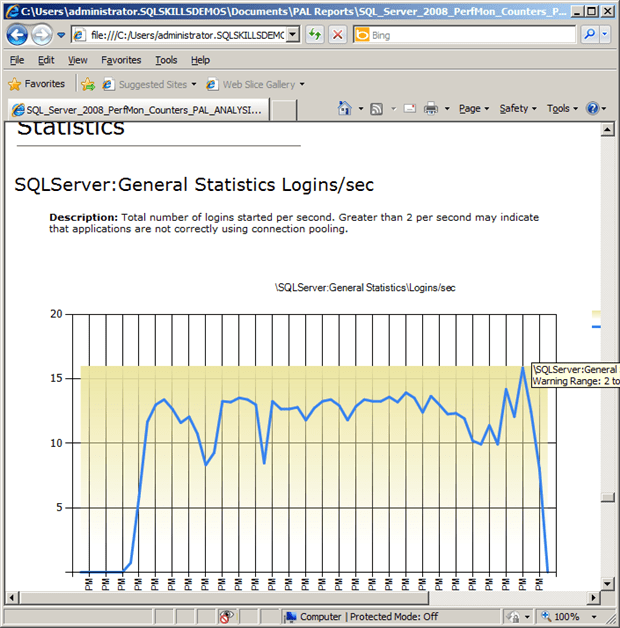Click the yellow warning legend swatch

coord(596,314)
